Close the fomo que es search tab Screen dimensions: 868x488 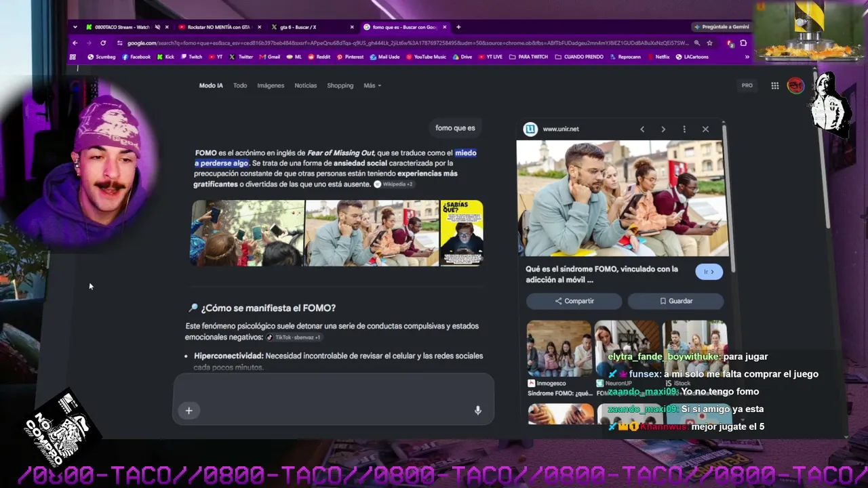click(x=445, y=27)
